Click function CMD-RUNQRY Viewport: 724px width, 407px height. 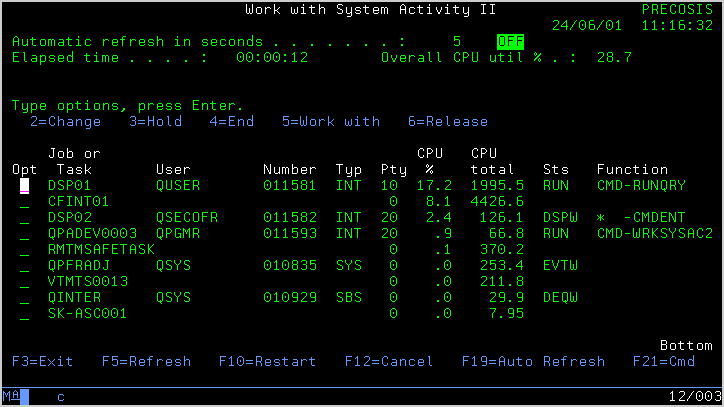click(641, 186)
